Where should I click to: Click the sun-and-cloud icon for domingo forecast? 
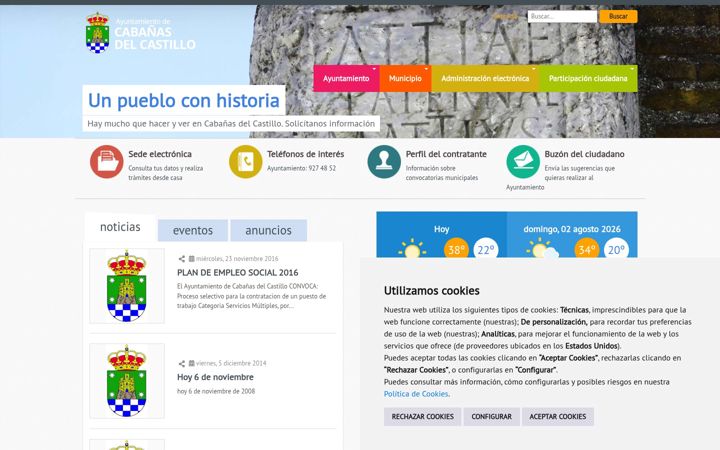tap(542, 249)
